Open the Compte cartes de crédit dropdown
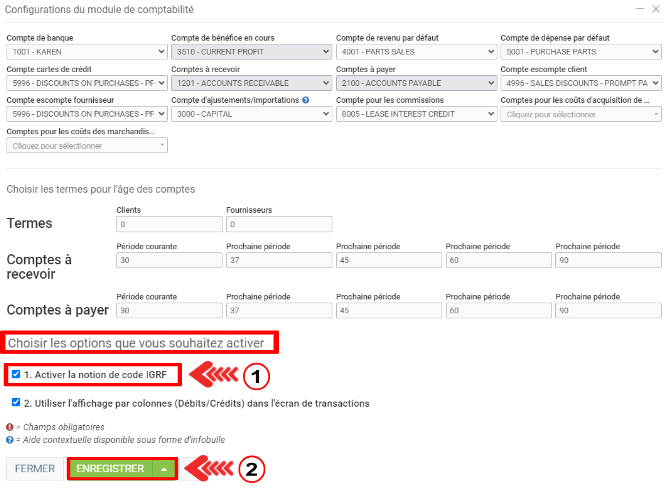 (86, 83)
